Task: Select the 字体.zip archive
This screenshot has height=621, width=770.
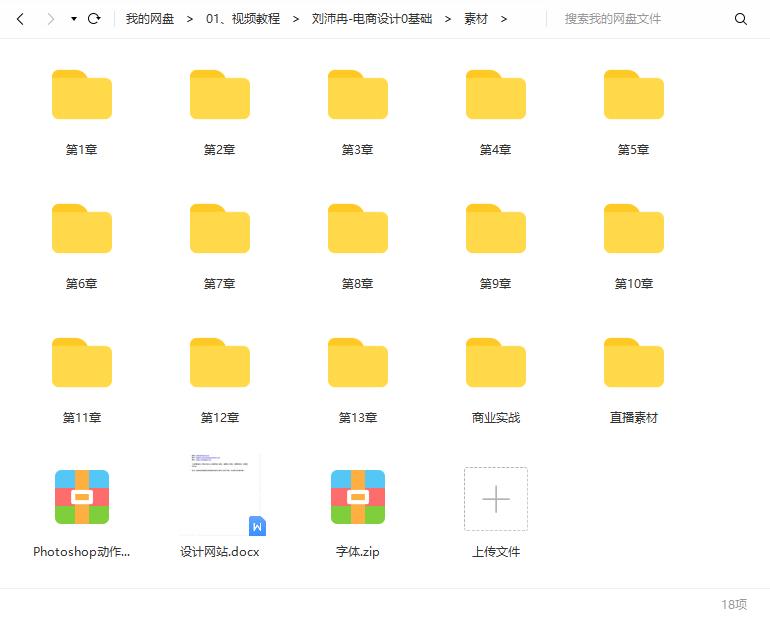Action: 358,498
